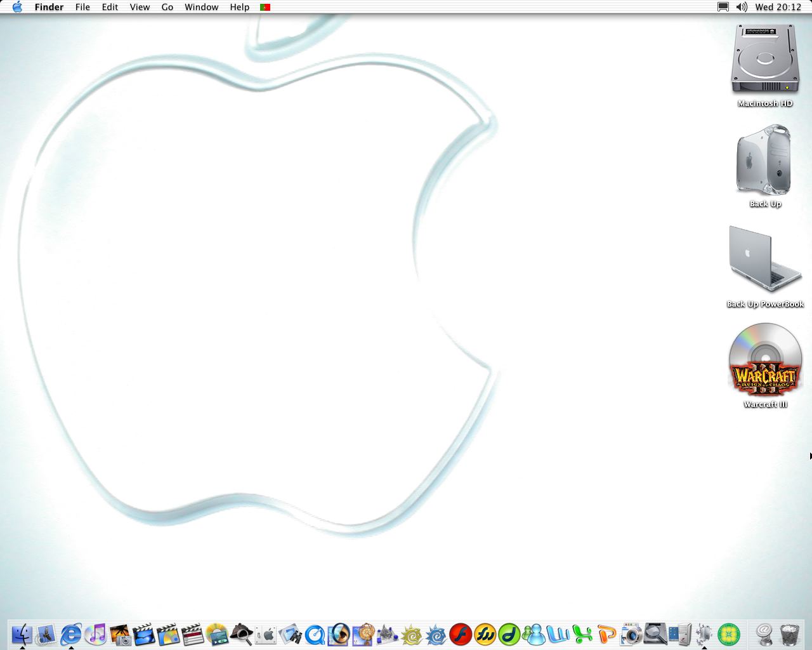This screenshot has height=650, width=812.
Task: Open the display menu bar icon
Action: coord(723,7)
